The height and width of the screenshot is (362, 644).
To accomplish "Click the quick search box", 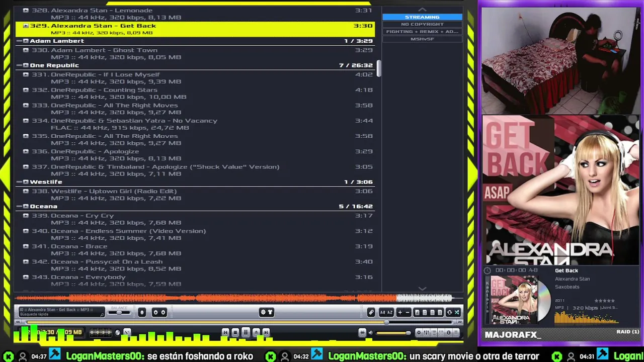I will 61,312.
